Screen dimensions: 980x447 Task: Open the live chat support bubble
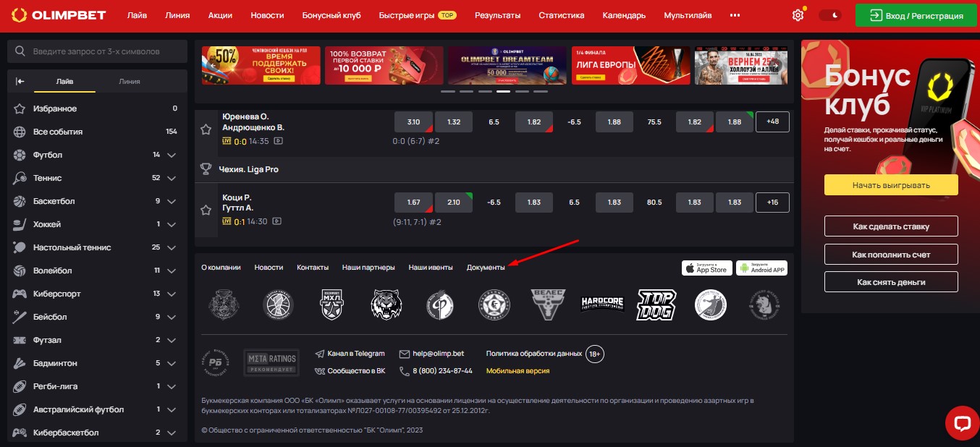point(962,423)
